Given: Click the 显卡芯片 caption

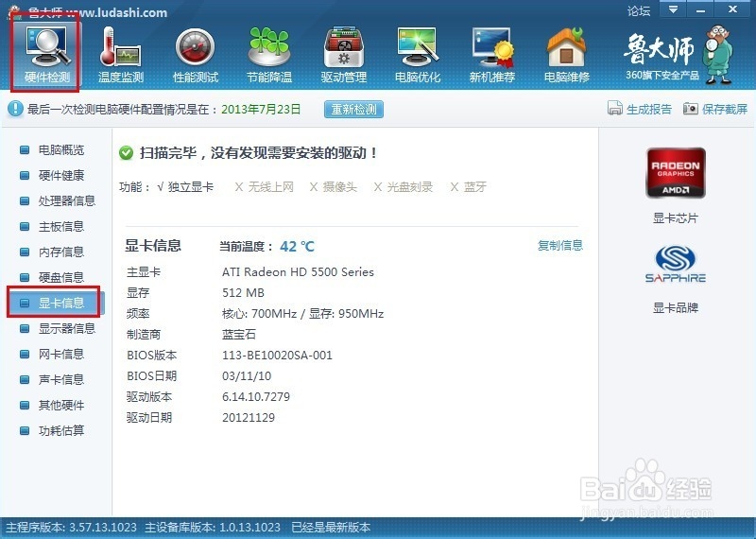Looking at the screenshot, I should (676, 218).
